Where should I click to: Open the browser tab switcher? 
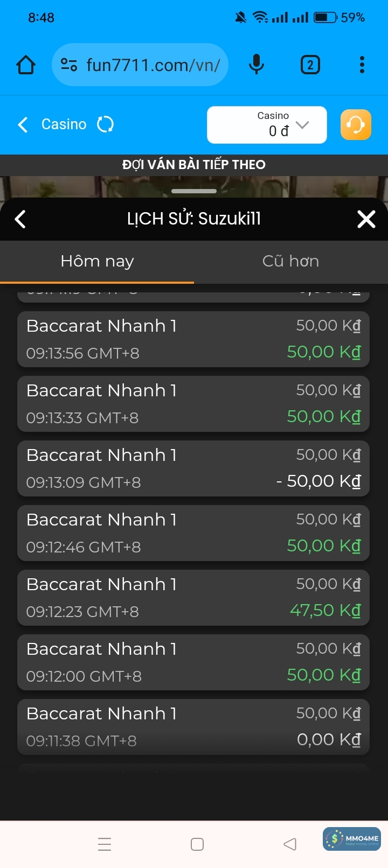tap(310, 65)
